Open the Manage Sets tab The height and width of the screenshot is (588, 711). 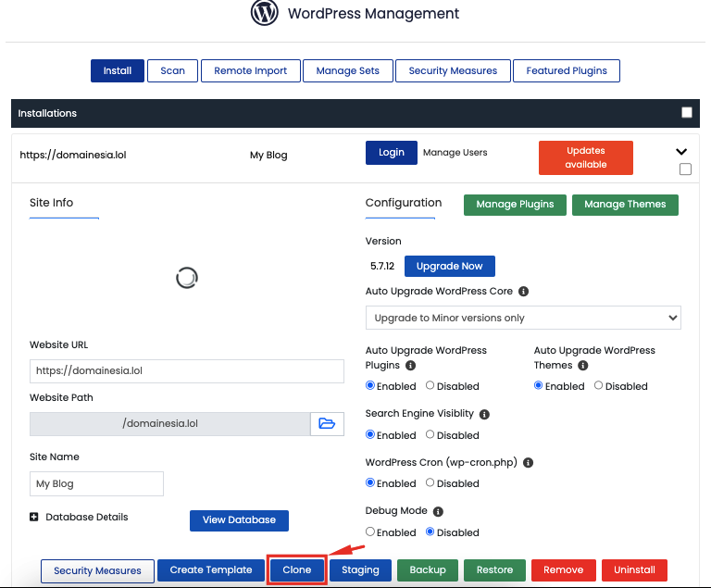348,70
